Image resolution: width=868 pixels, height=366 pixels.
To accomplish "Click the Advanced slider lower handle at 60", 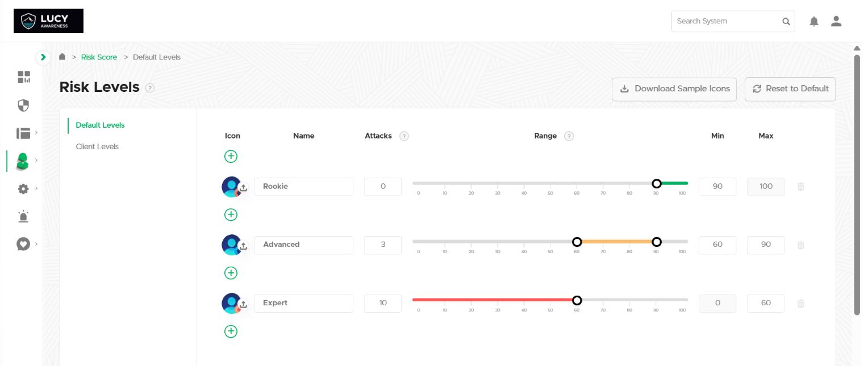I will pyautogui.click(x=577, y=242).
